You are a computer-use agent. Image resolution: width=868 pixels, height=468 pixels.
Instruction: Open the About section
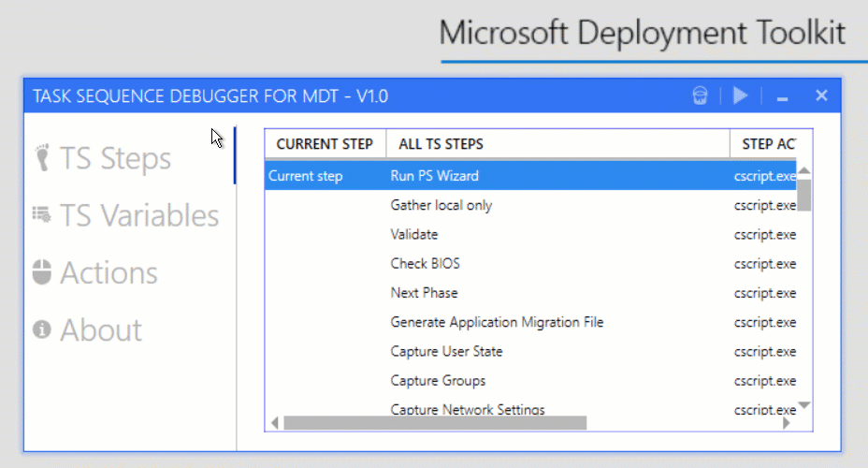pos(101,329)
